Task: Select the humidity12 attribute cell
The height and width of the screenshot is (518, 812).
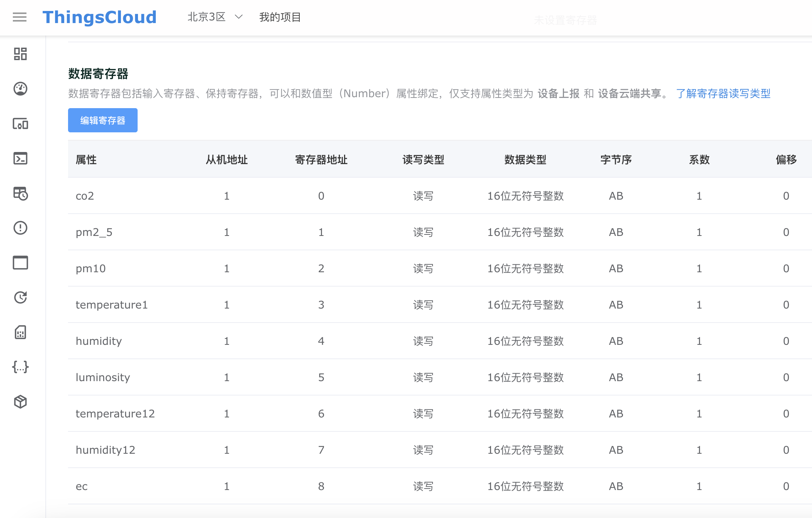Action: tap(105, 450)
